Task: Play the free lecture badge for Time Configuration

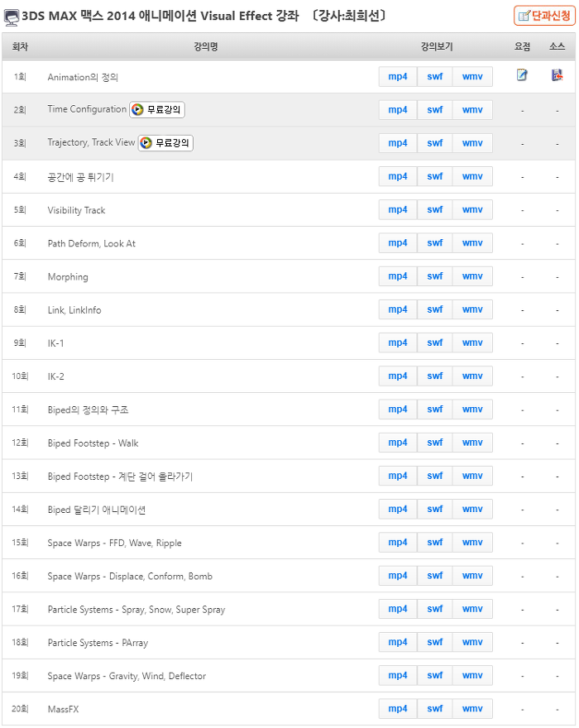Action: pos(157,109)
